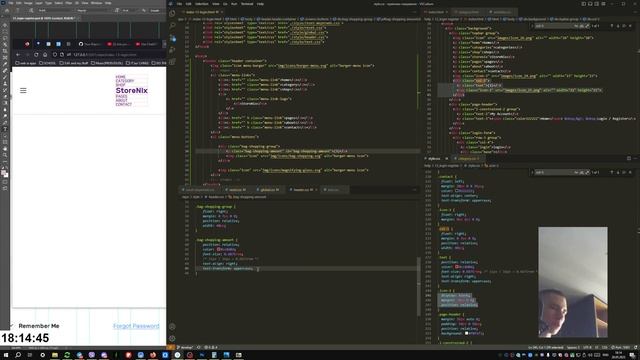Screen dimensions: 640x360
Task: Select the Lasso tool in Photoshop
Action: click(x=5, y=38)
